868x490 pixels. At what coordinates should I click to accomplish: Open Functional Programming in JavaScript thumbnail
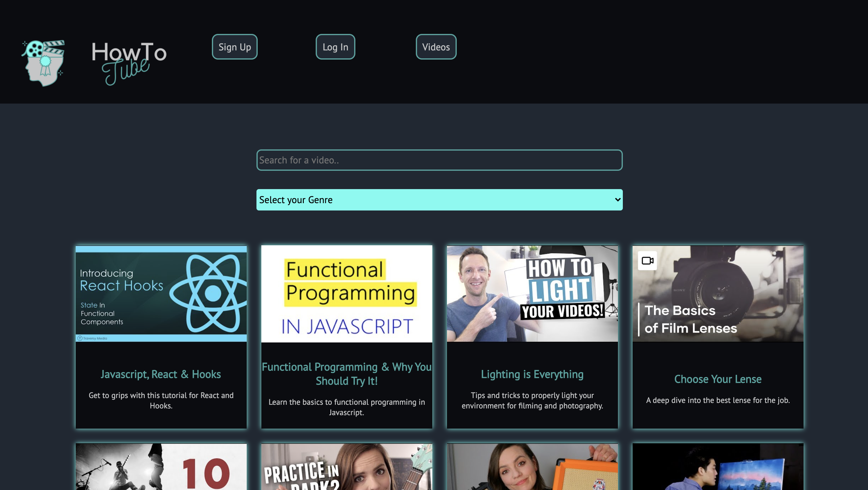click(x=347, y=294)
